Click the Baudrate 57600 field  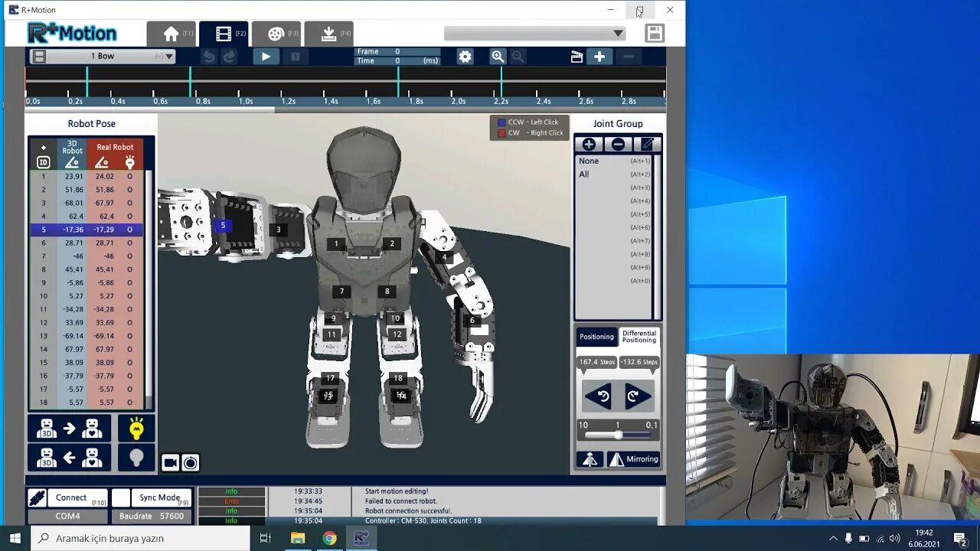[x=152, y=516]
